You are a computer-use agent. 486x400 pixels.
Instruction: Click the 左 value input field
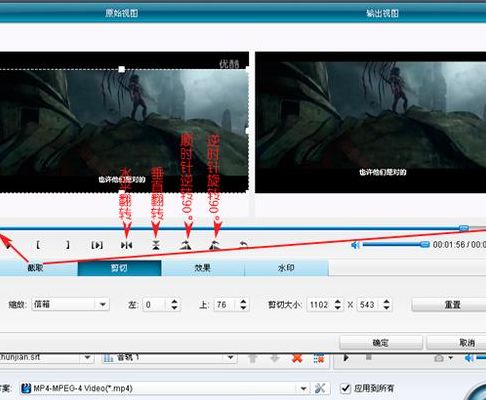154,304
